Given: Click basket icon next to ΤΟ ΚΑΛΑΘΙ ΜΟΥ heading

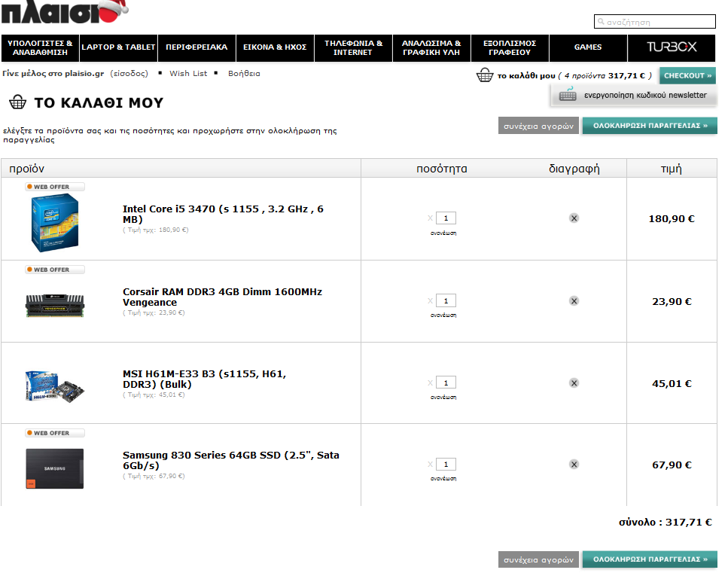Looking at the screenshot, I should pos(17,102).
